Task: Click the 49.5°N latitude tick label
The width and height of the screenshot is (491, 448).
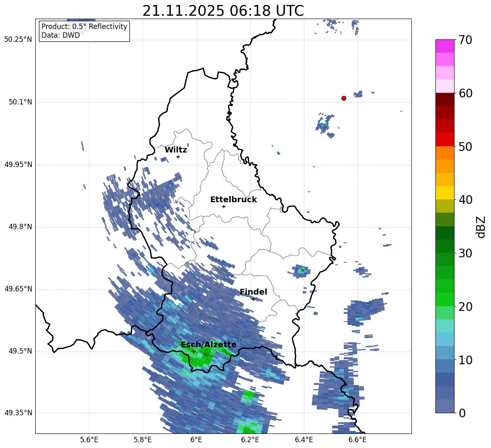Action: tap(20, 351)
